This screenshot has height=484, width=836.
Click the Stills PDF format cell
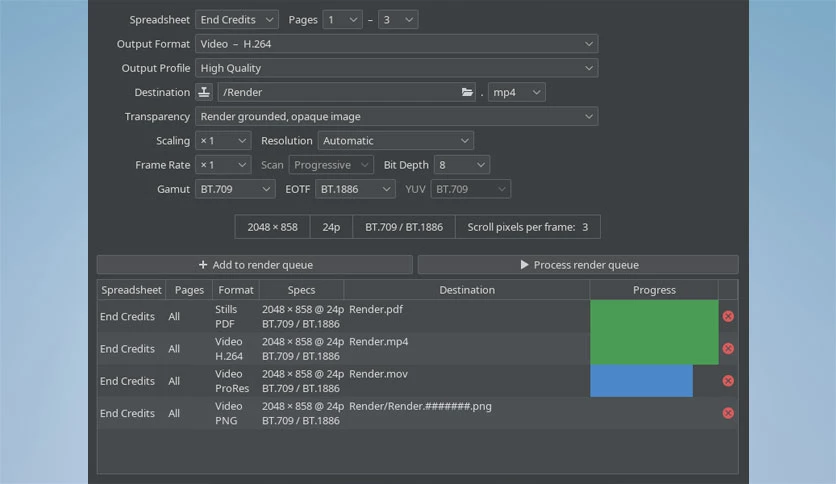pyautogui.click(x=236, y=316)
